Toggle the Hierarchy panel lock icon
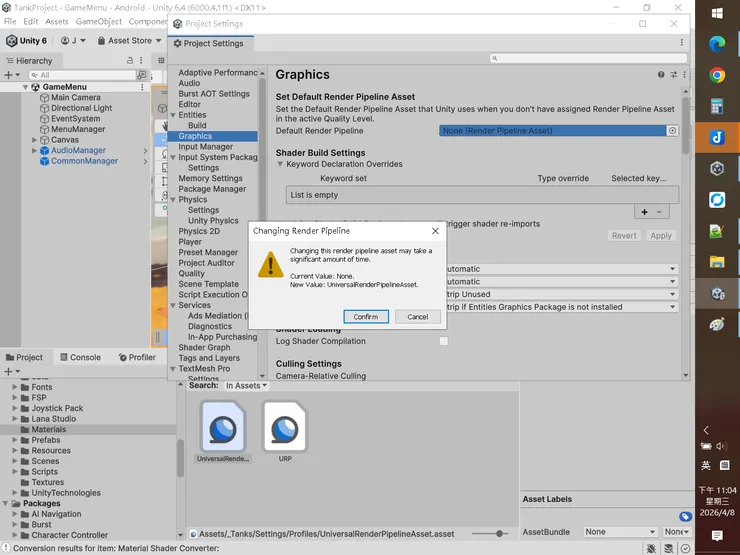740x555 pixels. (x=131, y=61)
